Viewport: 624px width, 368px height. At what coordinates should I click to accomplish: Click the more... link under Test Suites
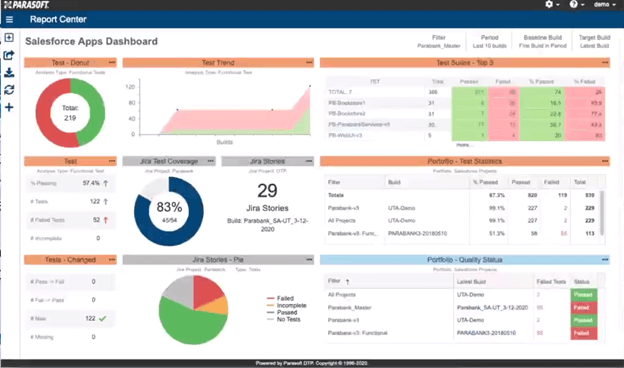point(464,145)
